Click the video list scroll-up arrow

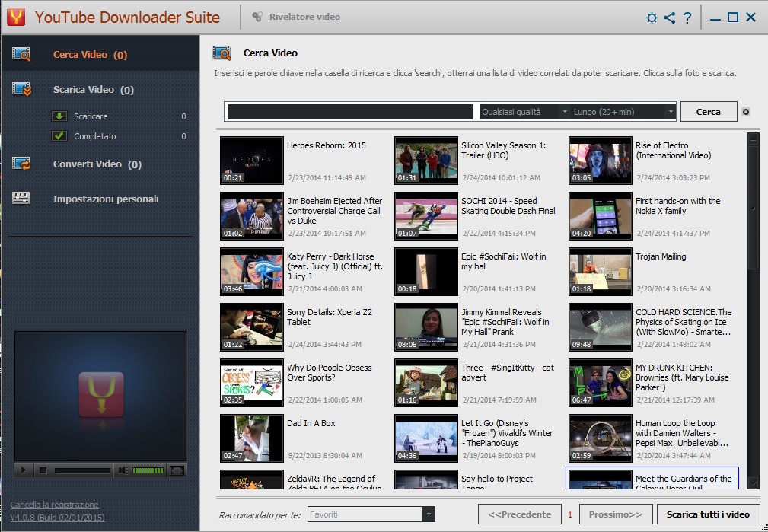(754, 139)
